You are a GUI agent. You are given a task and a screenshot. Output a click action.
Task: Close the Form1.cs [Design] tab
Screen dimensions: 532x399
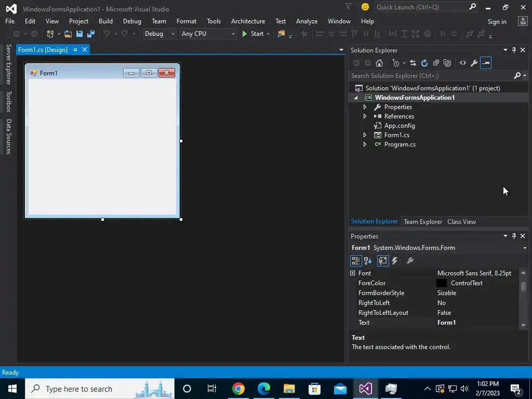85,49
